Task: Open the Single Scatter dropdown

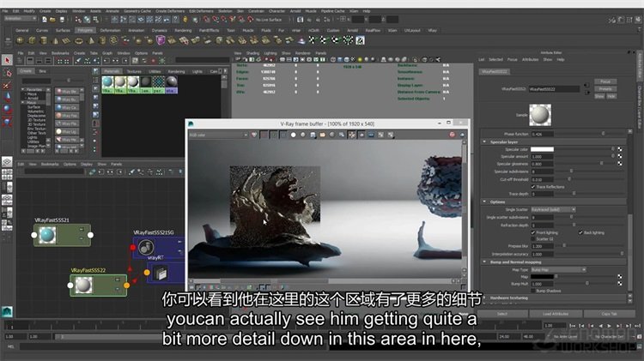Action: coord(553,209)
